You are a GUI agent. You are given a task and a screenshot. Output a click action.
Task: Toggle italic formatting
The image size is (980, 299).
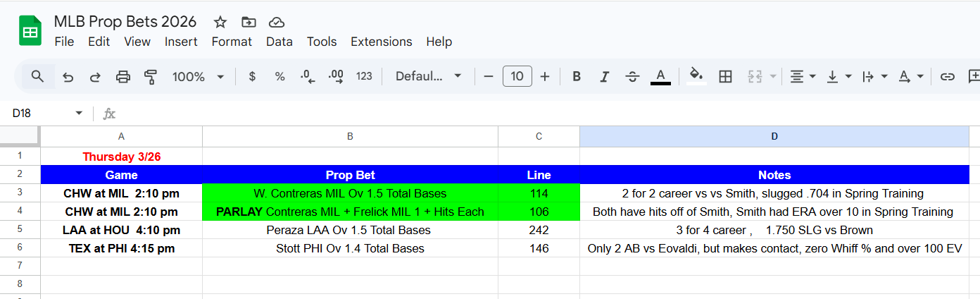click(603, 77)
